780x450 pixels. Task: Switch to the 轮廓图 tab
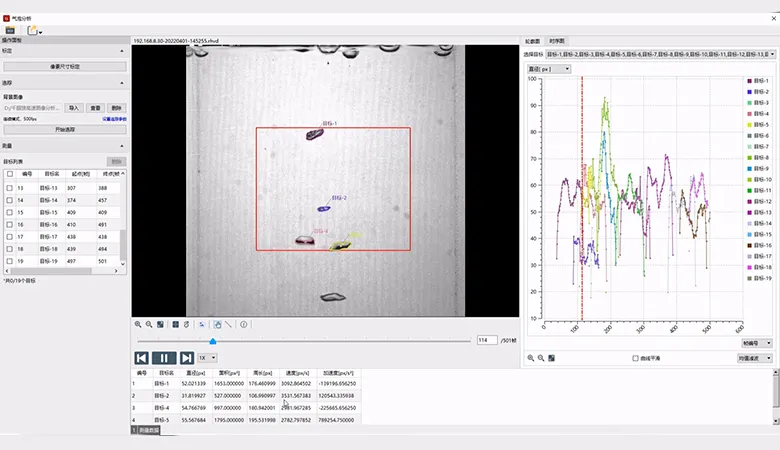(533, 41)
